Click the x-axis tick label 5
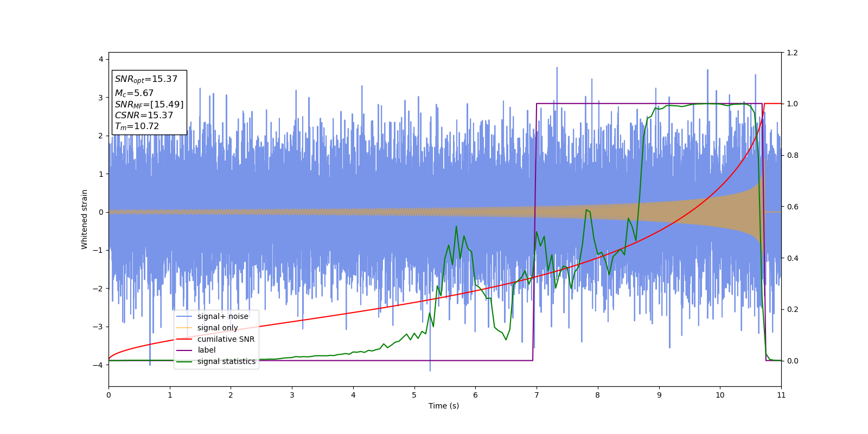 [x=414, y=395]
